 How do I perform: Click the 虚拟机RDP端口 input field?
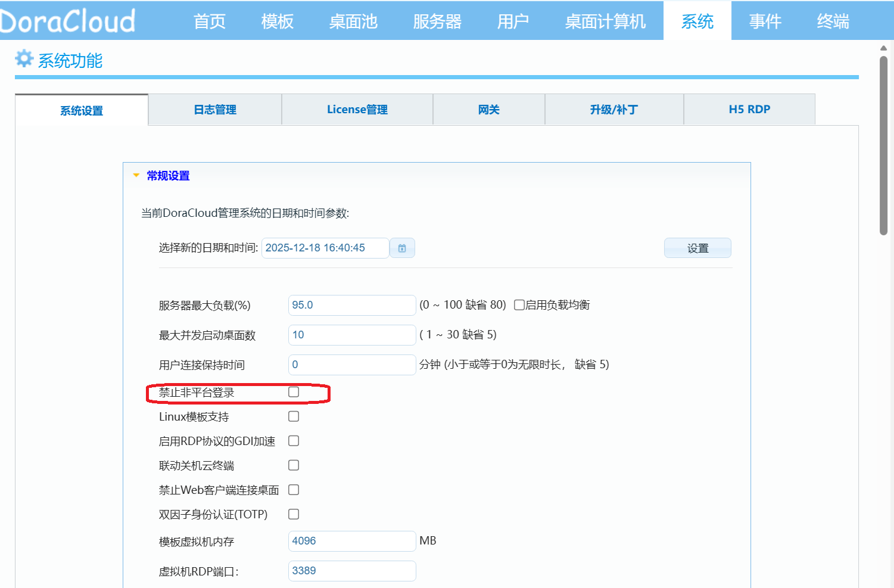351,571
